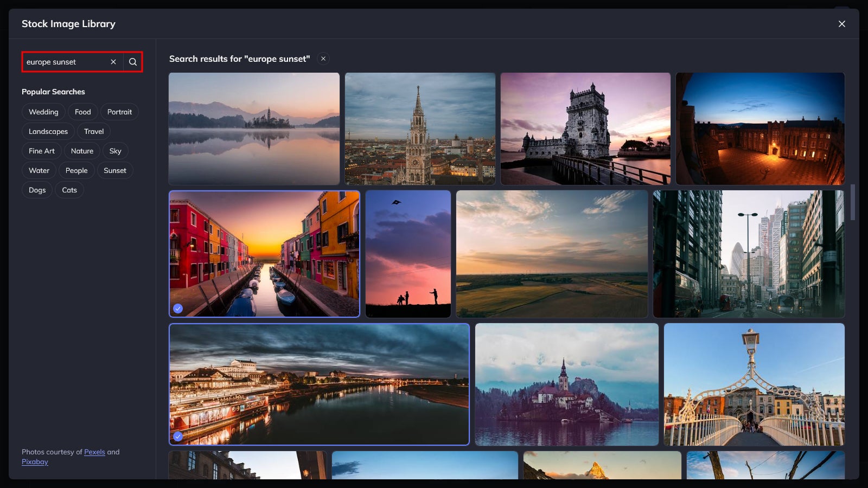Select the misty lake island thumbnail

[254, 129]
